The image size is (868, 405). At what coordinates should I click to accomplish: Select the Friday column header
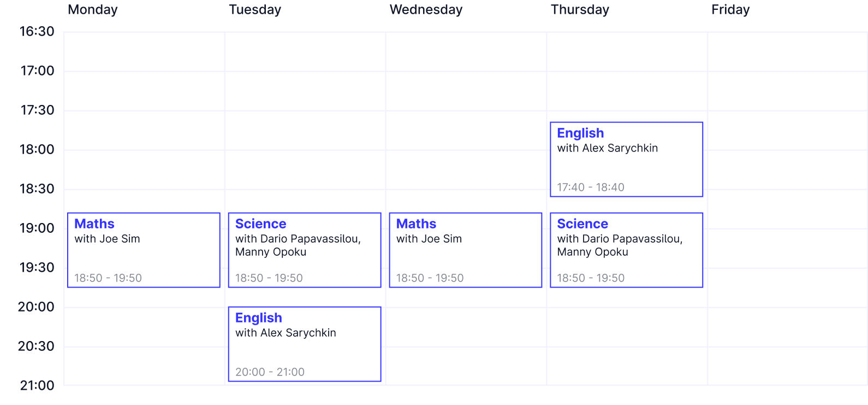pyautogui.click(x=730, y=10)
